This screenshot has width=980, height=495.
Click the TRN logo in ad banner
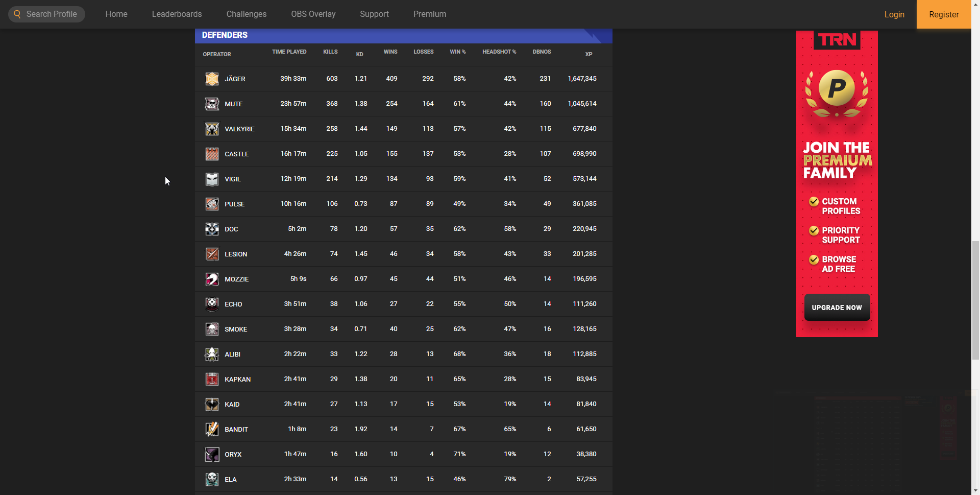click(837, 40)
